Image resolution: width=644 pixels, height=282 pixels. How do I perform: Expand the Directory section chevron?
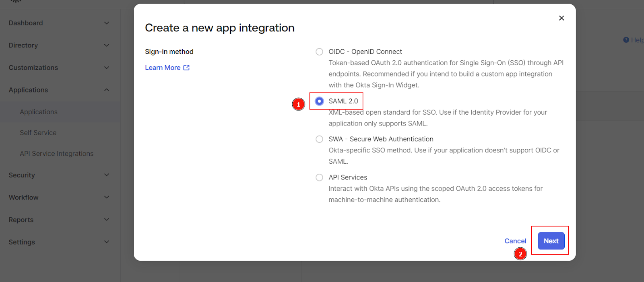107,45
